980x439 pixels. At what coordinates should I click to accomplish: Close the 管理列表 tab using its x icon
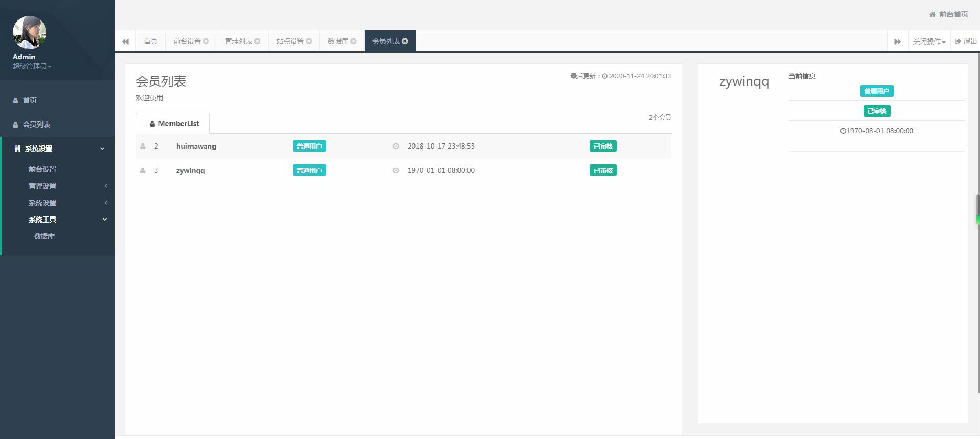point(258,41)
